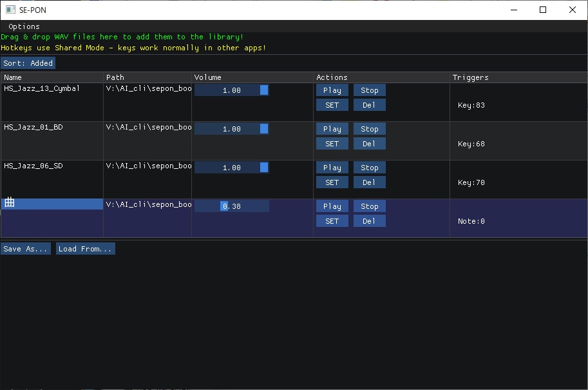Screen dimensions: 588x390
Task: Click the 0.38 volume slider
Action: pyautogui.click(x=231, y=206)
